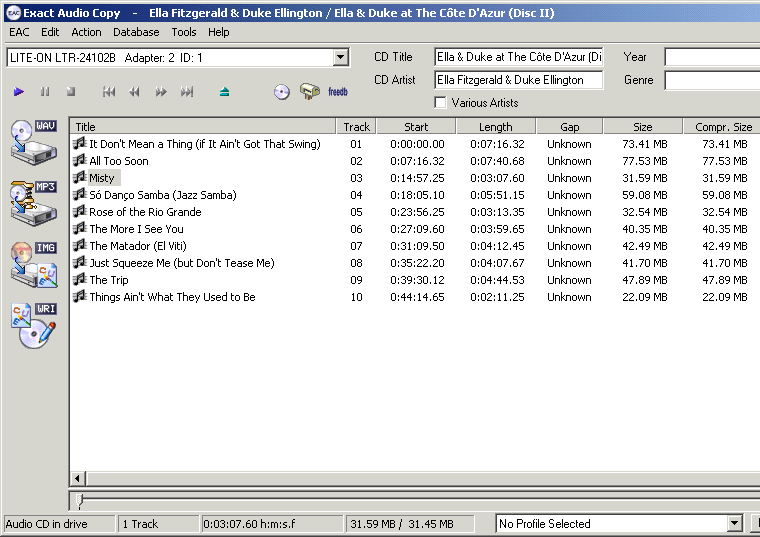Start playback with the play button
760x537 pixels.
19,92
